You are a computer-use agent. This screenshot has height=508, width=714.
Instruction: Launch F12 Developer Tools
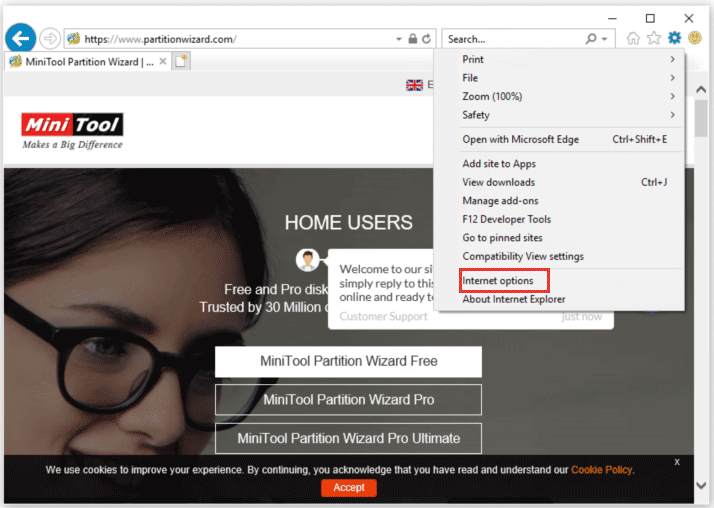[559, 219]
